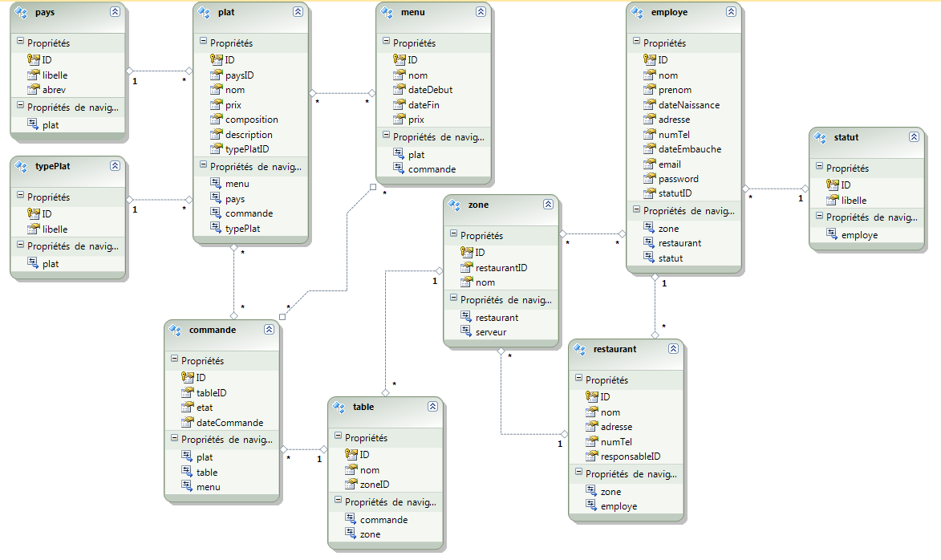The height and width of the screenshot is (560, 941).
Task: Select the commande entity title
Action: [x=213, y=330]
